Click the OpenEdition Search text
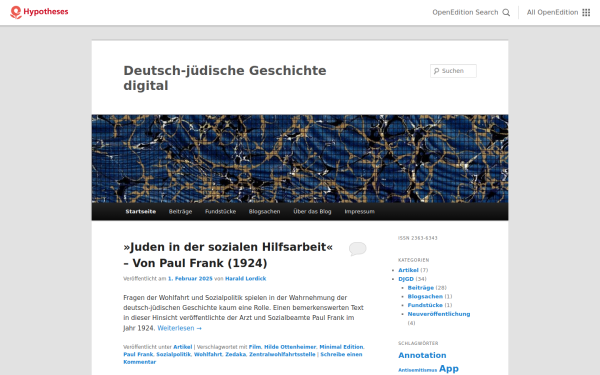The height and width of the screenshot is (375, 600). (465, 12)
